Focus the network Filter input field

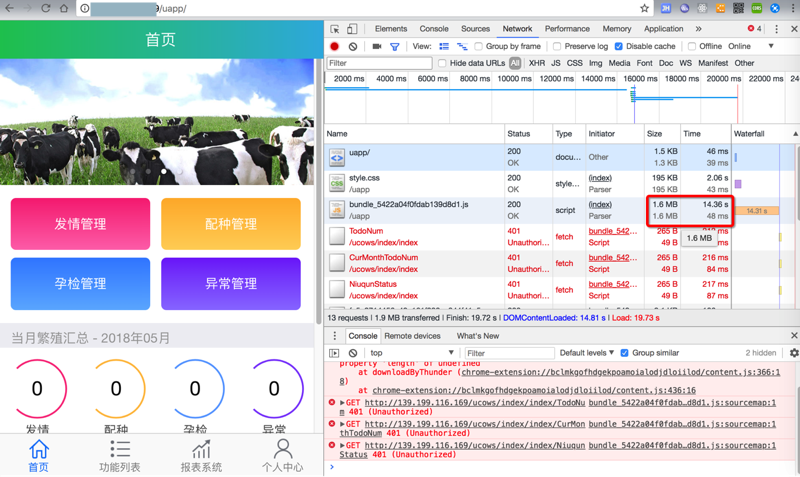click(379, 63)
